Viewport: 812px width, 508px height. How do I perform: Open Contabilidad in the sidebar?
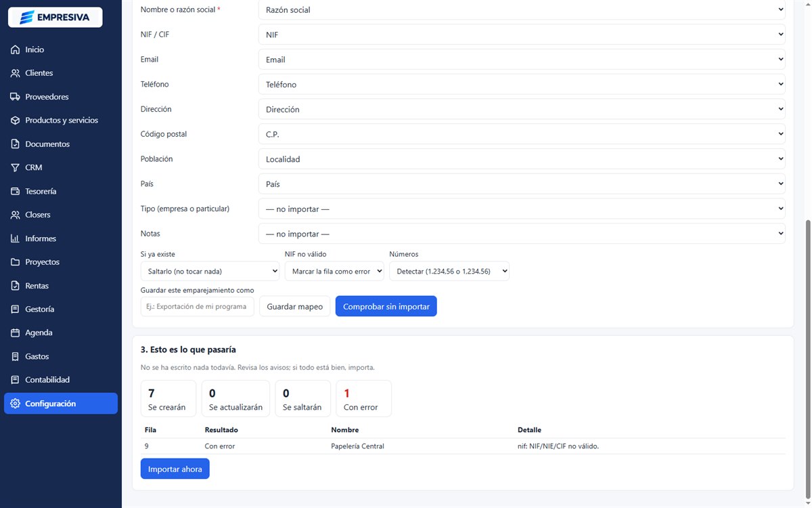[61, 380]
